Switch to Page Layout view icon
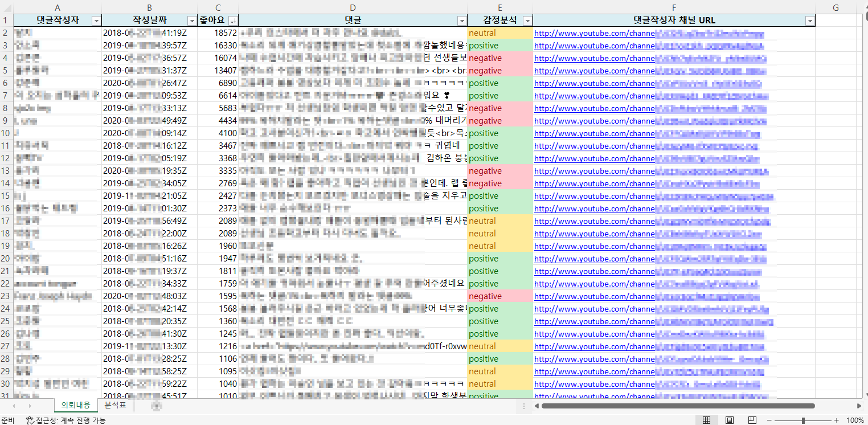The height and width of the screenshot is (425, 868). coord(729,420)
